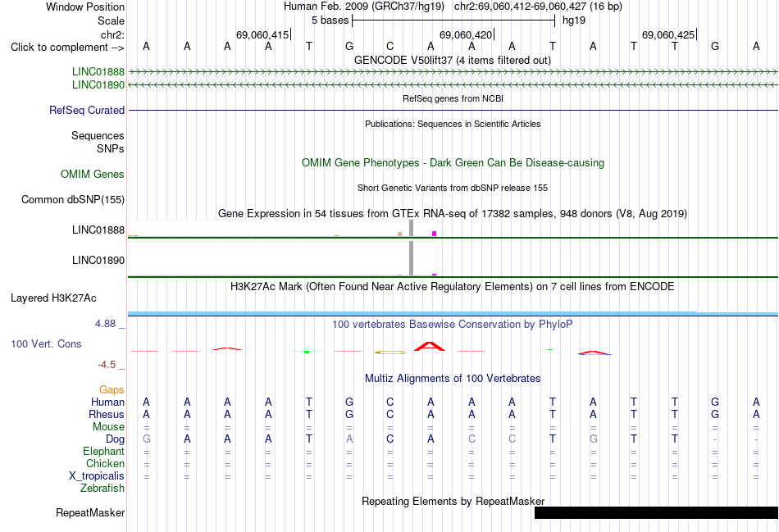This screenshot has height=532, width=779.
Task: Select the Chicken species row label
Action: 105,463
